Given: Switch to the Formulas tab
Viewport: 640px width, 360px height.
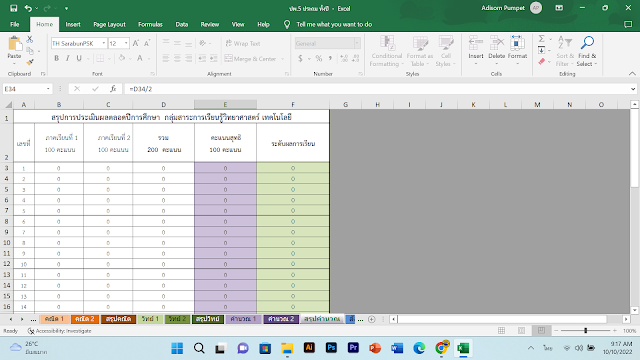Looking at the screenshot, I should [150, 24].
